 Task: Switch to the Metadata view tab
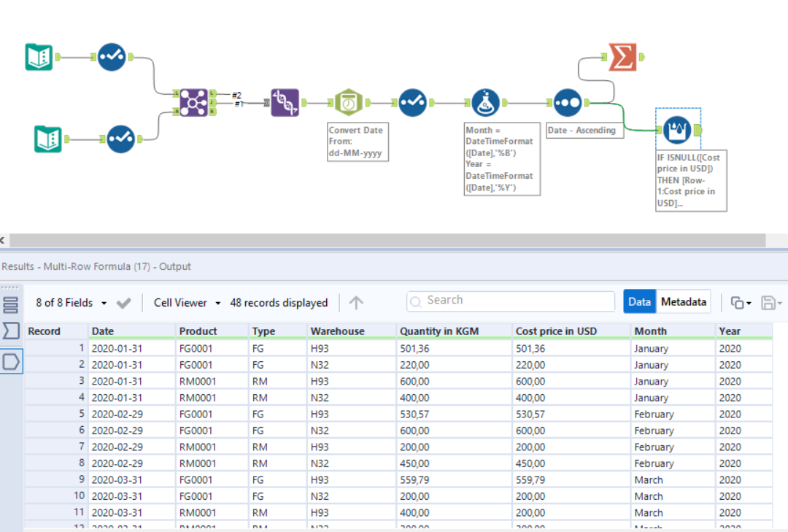[684, 301]
